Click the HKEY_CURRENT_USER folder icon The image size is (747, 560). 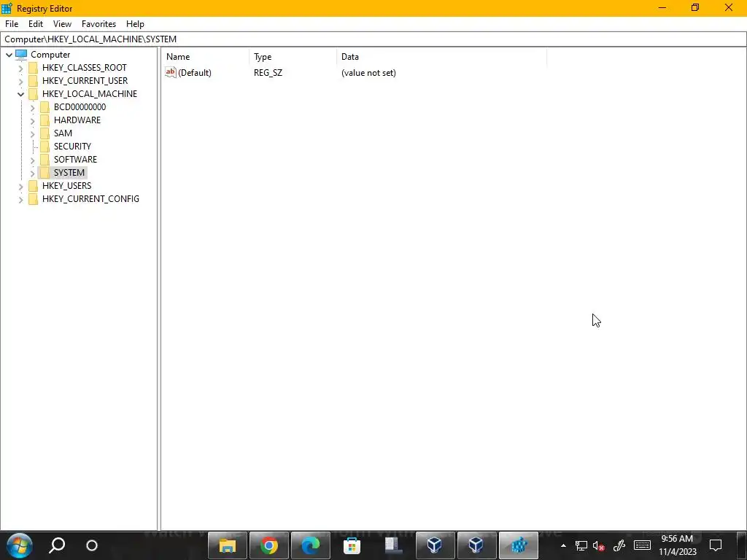click(33, 81)
